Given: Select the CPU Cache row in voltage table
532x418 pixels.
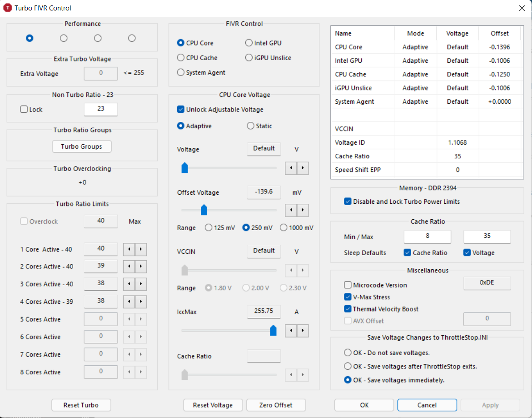Looking at the screenshot, I should (427, 74).
